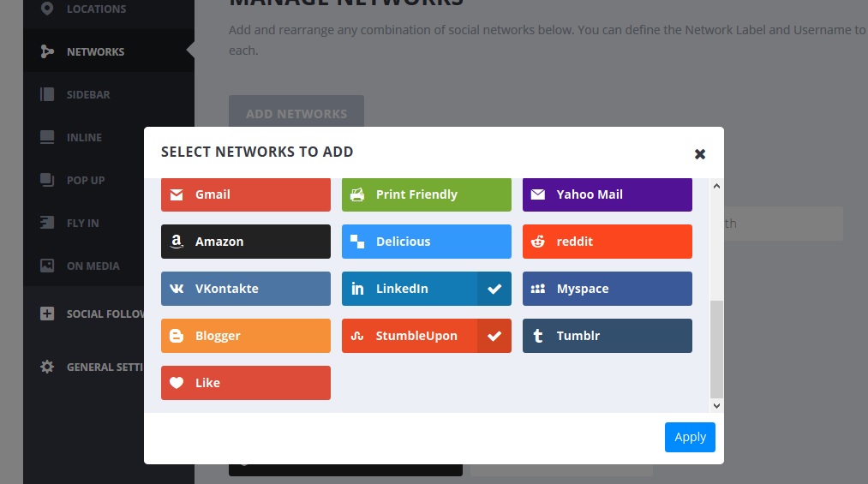Image resolution: width=868 pixels, height=484 pixels.
Task: Close the Select Networks dialog
Action: (700, 154)
